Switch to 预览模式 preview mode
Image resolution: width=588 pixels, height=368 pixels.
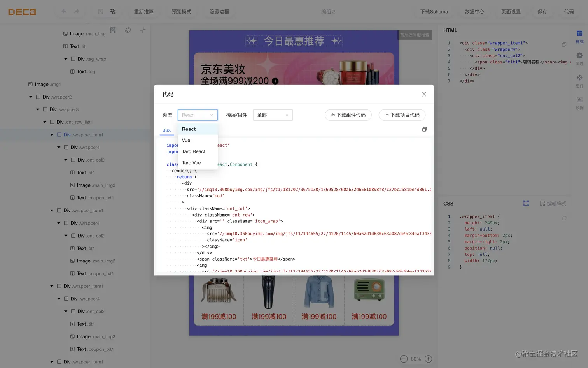coord(182,12)
